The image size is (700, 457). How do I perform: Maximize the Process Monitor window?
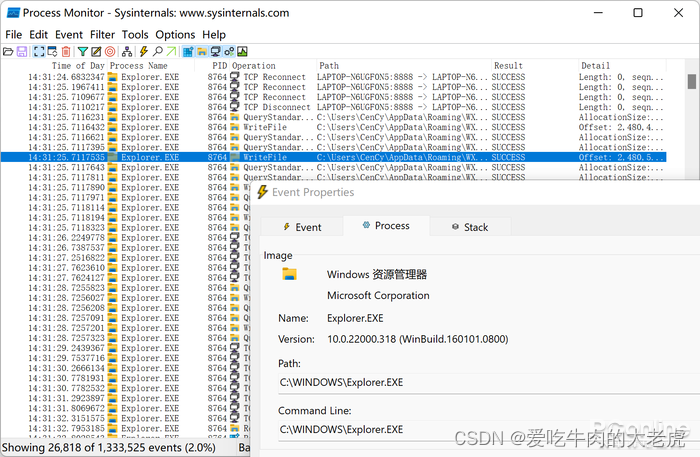click(638, 12)
